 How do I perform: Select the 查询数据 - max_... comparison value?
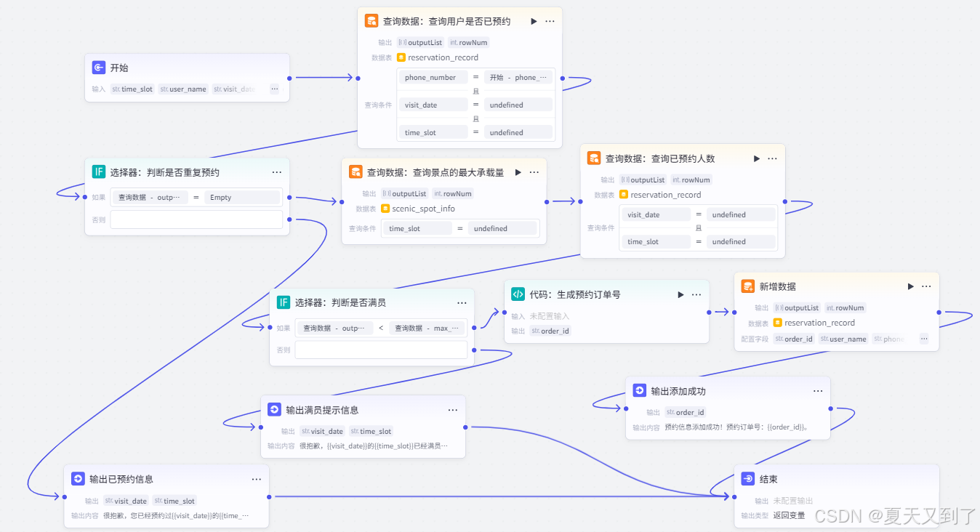pos(427,328)
